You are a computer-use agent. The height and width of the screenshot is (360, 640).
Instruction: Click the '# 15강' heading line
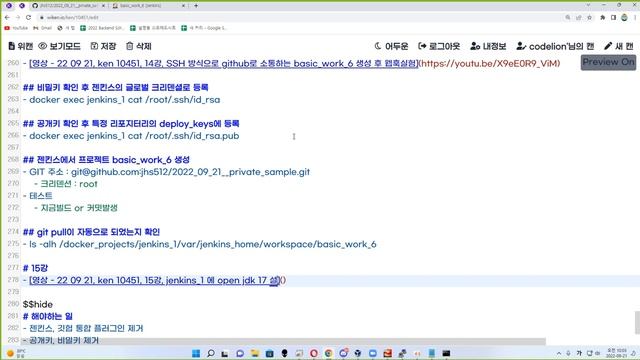[35, 268]
